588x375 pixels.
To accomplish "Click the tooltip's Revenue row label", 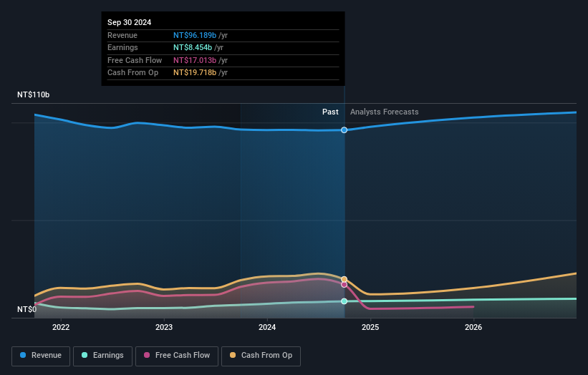I will pyautogui.click(x=122, y=35).
